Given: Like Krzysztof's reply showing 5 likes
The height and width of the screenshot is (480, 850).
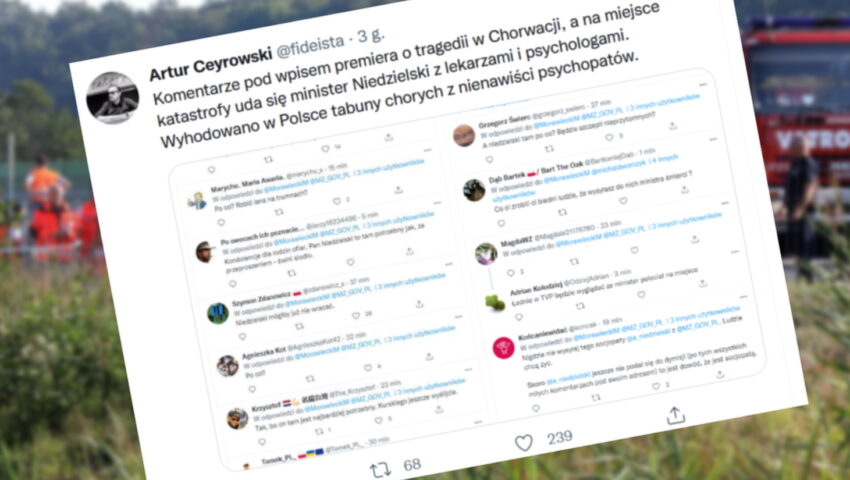Looking at the screenshot, I should pyautogui.click(x=378, y=420).
